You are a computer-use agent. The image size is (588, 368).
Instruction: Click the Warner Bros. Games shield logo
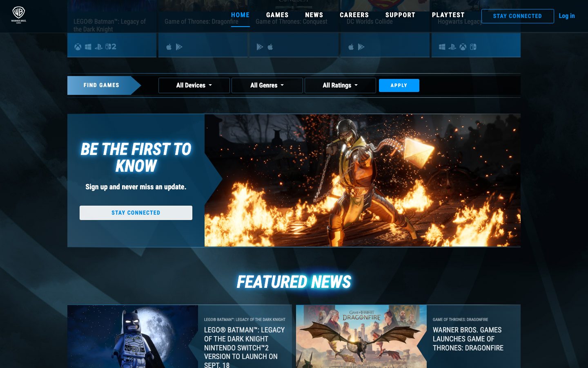coord(19,15)
